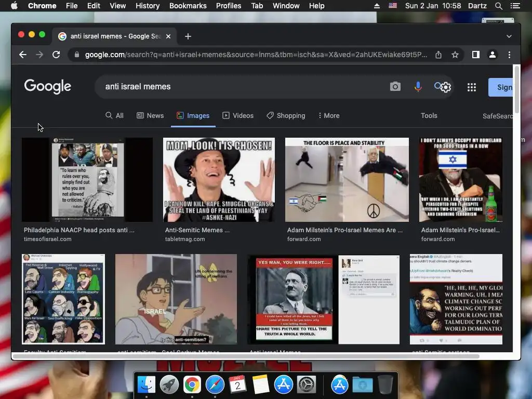Image resolution: width=532 pixels, height=399 pixels.
Task: Switch to the All results tab
Action: pyautogui.click(x=115, y=116)
